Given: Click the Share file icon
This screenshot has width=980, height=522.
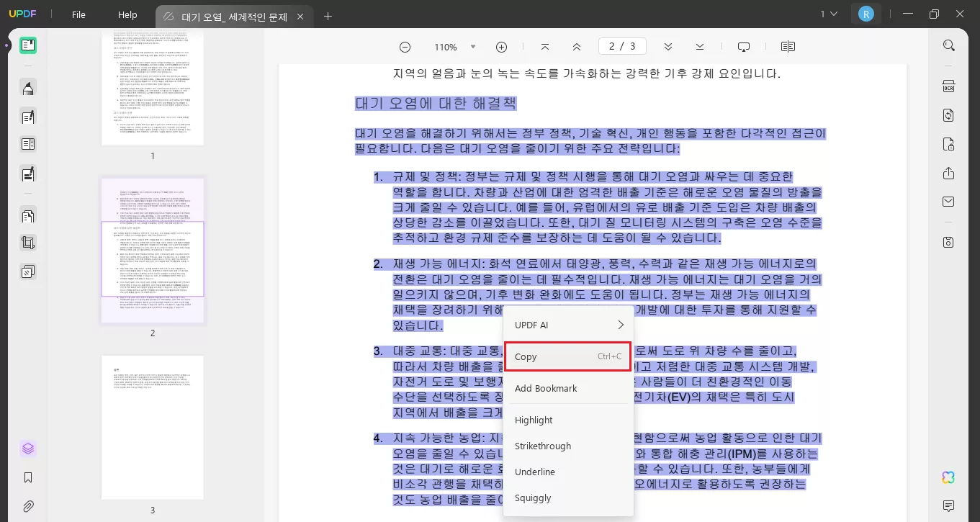Looking at the screenshot, I should [948, 174].
